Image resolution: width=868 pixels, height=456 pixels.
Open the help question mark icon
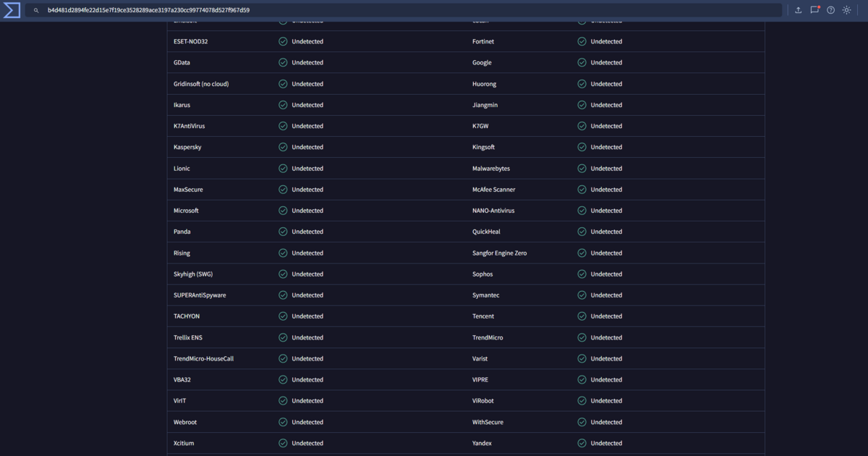tap(830, 10)
